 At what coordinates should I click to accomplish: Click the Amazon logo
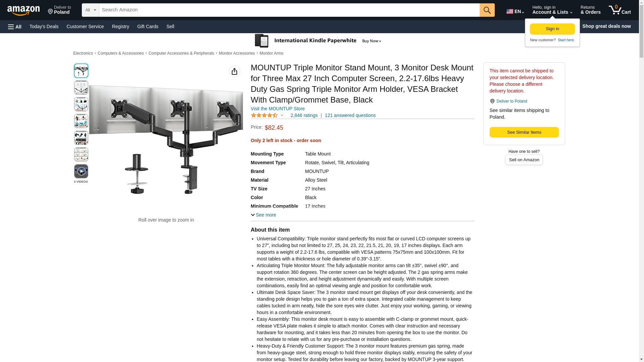pyautogui.click(x=23, y=10)
